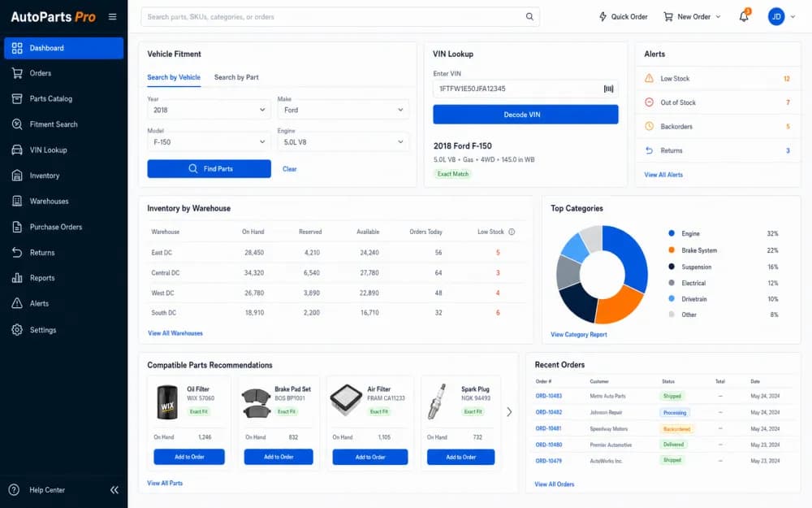This screenshot has width=812, height=508.
Task: Open the hamburger menu next to the logo
Action: coord(112,16)
